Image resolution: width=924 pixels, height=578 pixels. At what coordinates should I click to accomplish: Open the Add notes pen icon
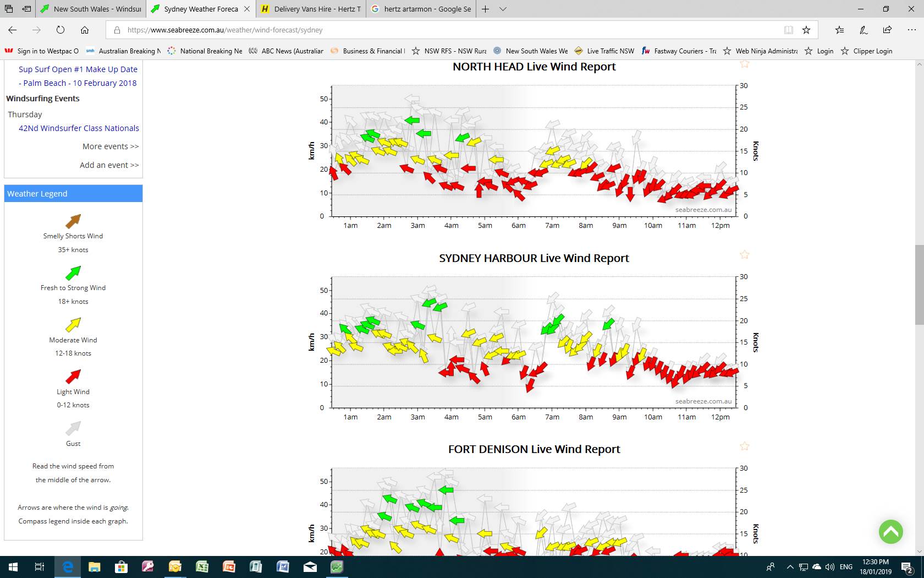[x=864, y=30]
